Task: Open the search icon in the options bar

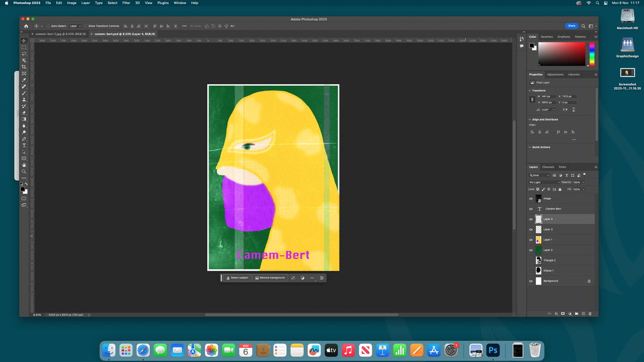Action: point(583,26)
